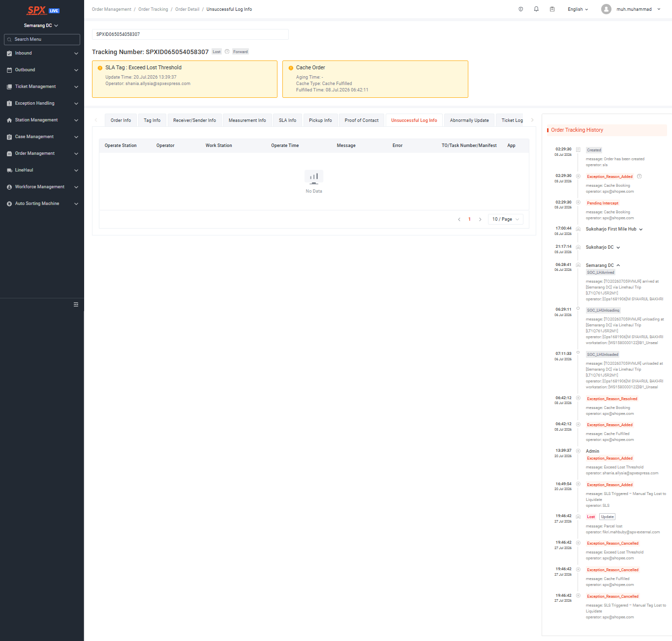
Task: Click the Station Management home icon
Action: [9, 120]
